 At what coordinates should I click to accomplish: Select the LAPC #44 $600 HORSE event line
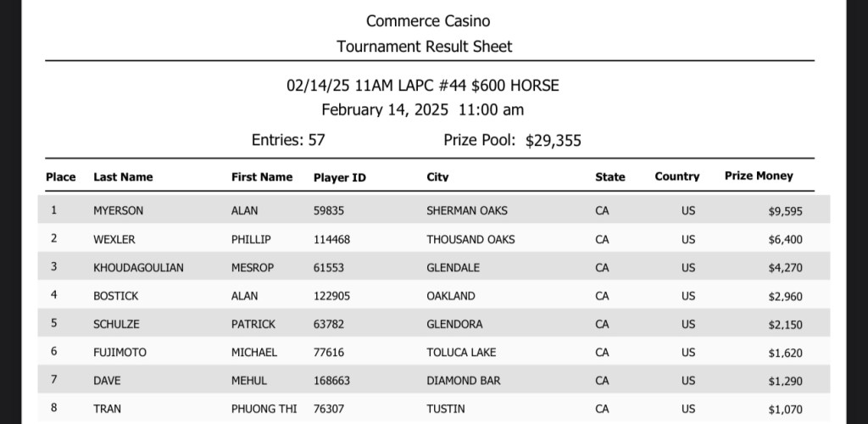[x=422, y=86]
